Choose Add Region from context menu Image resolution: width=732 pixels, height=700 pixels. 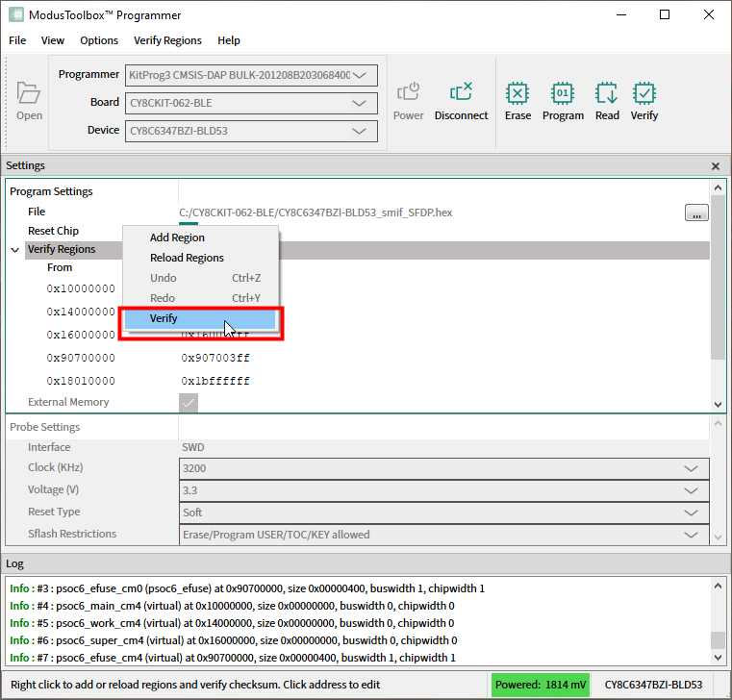coord(177,237)
